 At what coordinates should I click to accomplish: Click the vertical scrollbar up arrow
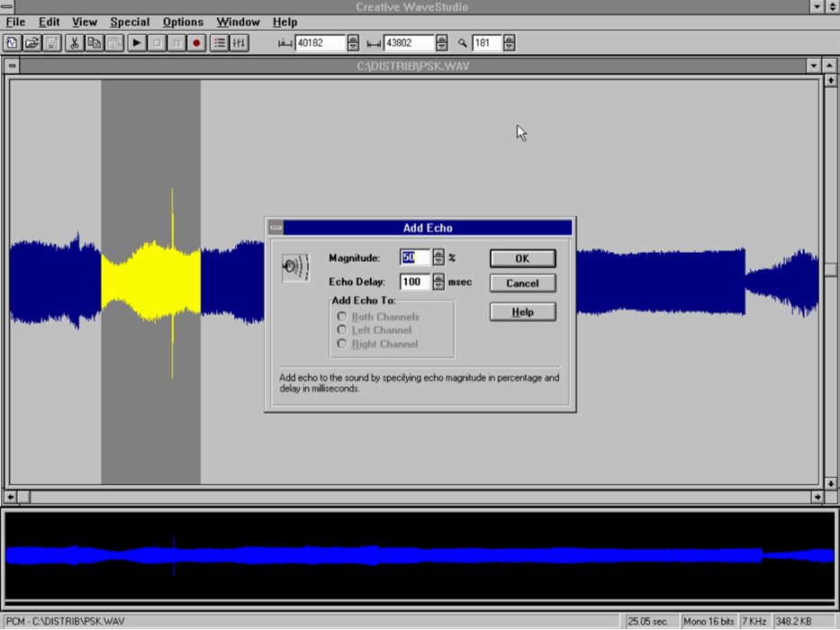[x=830, y=80]
